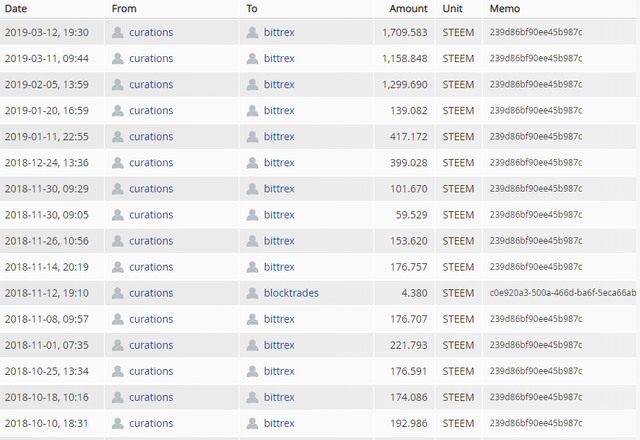
Task: Click the To column header
Action: pyautogui.click(x=252, y=9)
